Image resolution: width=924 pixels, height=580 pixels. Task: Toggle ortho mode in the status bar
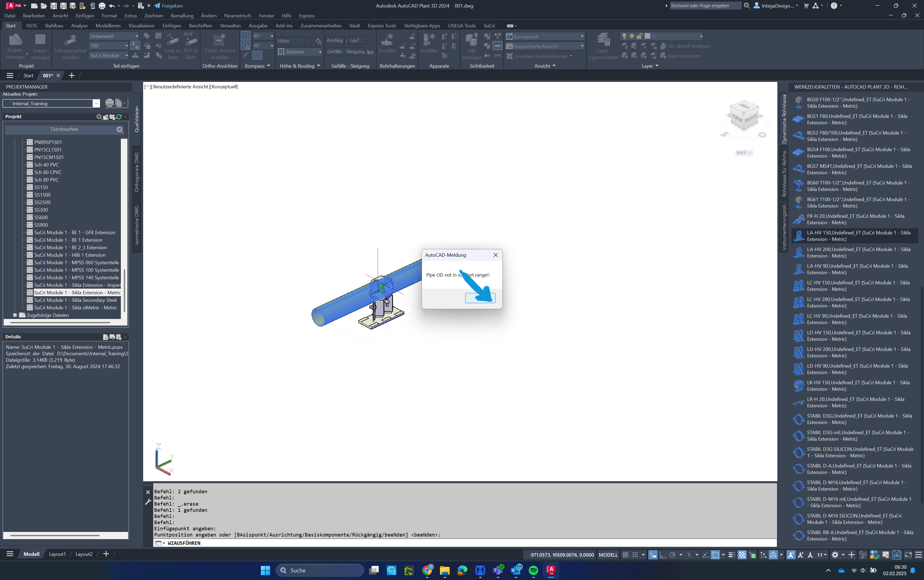[x=663, y=555]
